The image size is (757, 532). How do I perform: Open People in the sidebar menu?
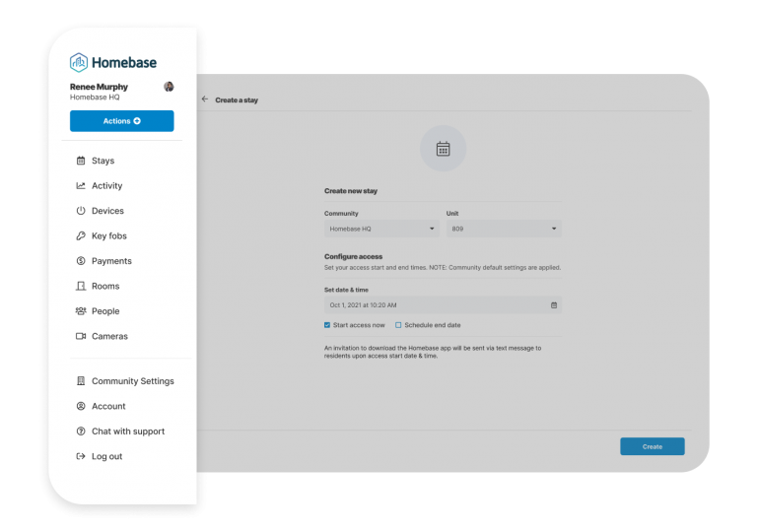(x=104, y=311)
